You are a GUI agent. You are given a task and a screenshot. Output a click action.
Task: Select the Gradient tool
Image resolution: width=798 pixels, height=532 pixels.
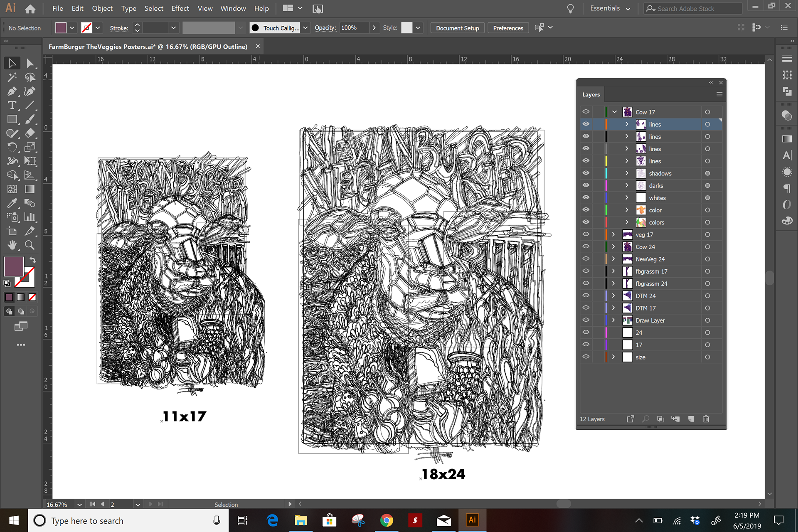(30, 189)
